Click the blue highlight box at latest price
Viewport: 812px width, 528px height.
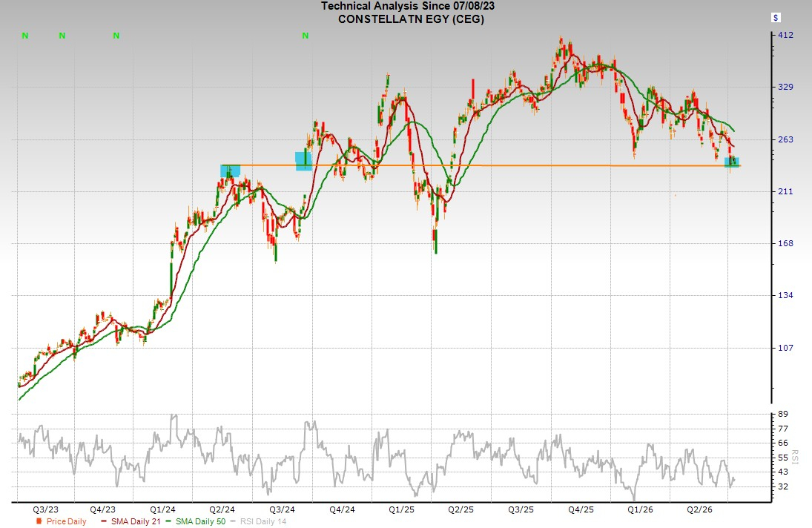coord(732,162)
